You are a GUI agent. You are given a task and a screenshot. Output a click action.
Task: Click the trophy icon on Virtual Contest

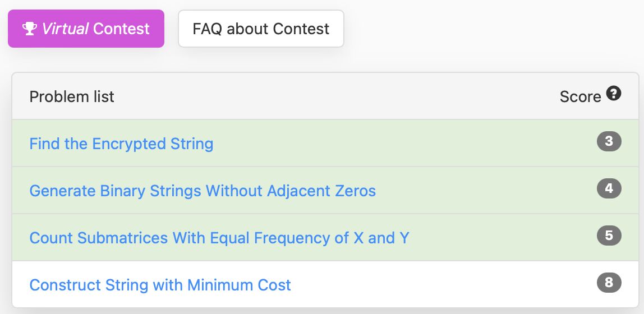(30, 29)
